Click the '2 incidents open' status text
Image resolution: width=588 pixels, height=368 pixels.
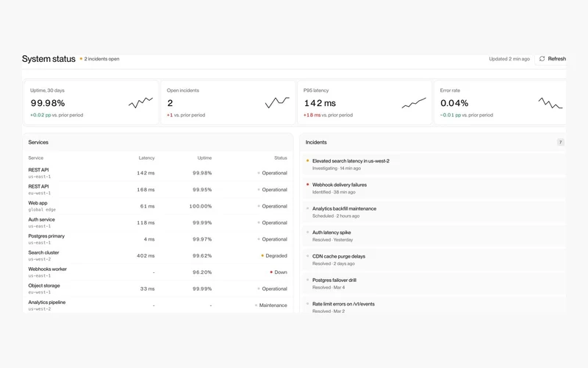point(101,59)
